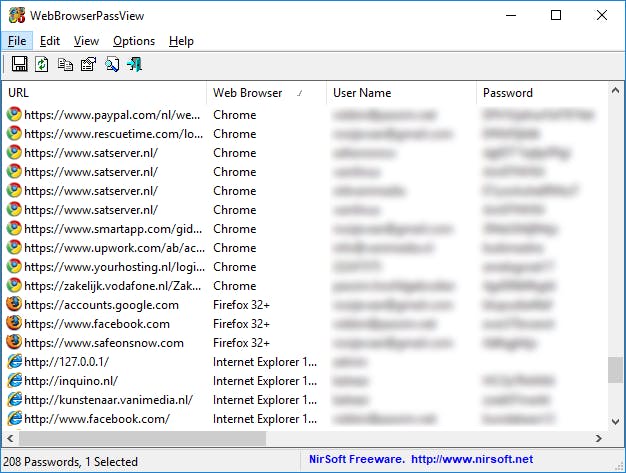This screenshot has height=473, width=626.
Task: Click the Chrome icon beside the upwork.com URL
Action: tap(14, 247)
